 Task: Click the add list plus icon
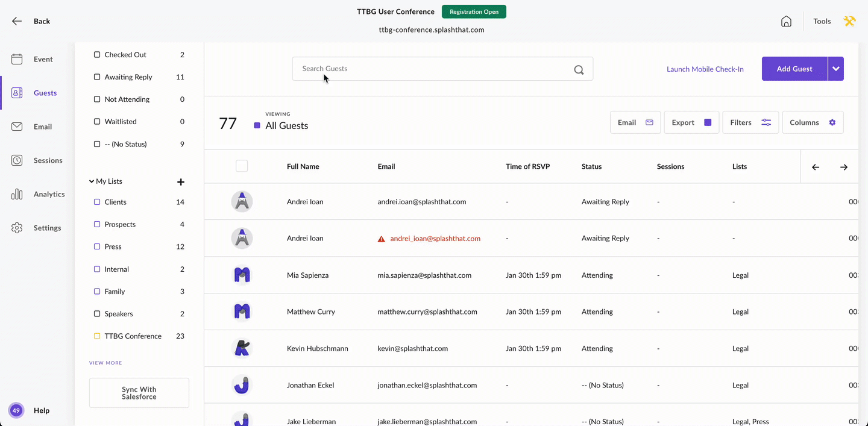180,182
